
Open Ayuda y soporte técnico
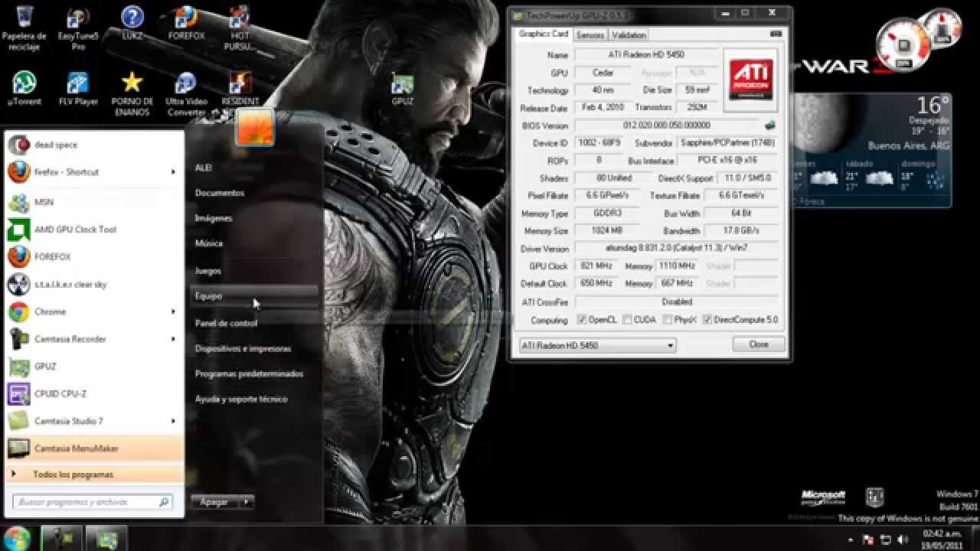[241, 399]
